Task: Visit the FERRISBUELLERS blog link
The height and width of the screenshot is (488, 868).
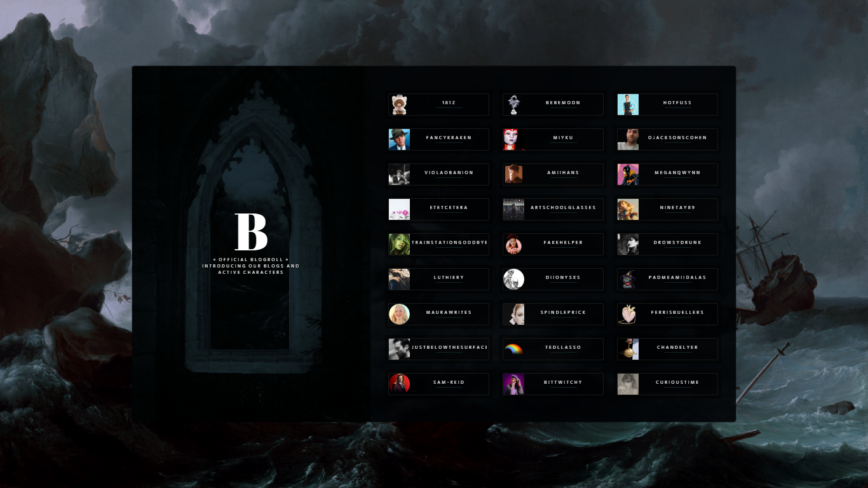Action: (x=677, y=313)
